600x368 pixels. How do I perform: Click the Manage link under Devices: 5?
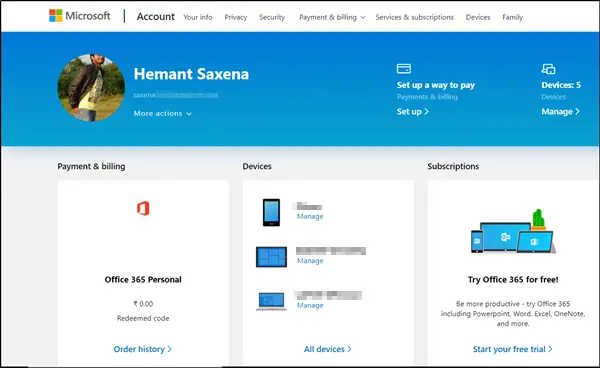[561, 111]
